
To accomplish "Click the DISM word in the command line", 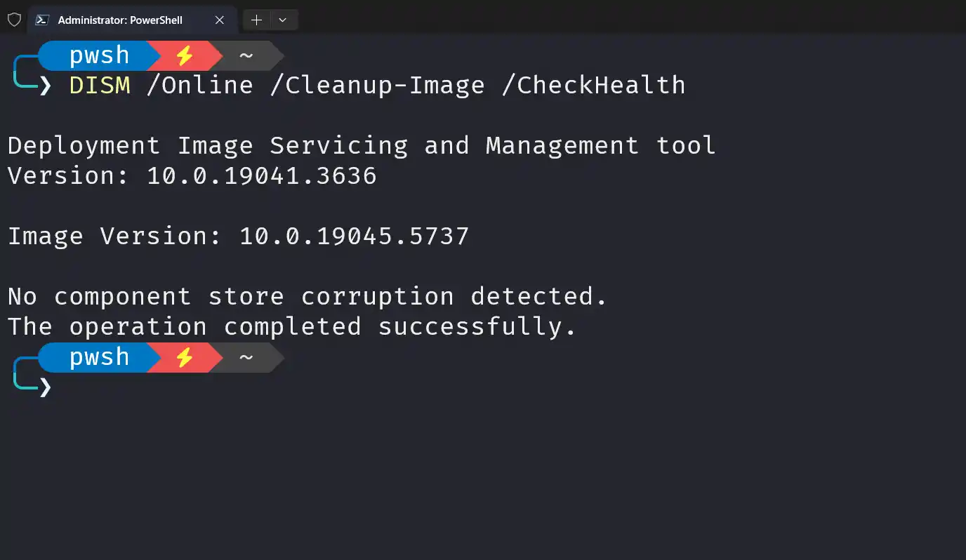I will tap(100, 85).
